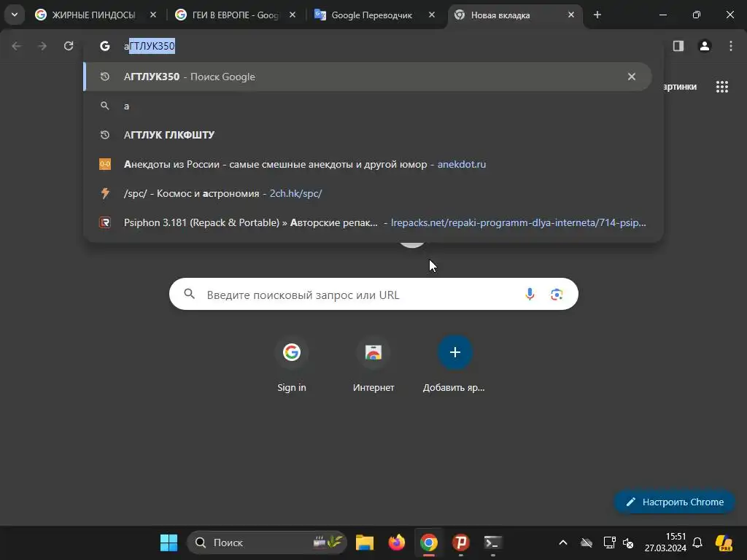The height and width of the screenshot is (560, 747).
Task: Click the cloud sync tray icon
Action: click(x=587, y=542)
